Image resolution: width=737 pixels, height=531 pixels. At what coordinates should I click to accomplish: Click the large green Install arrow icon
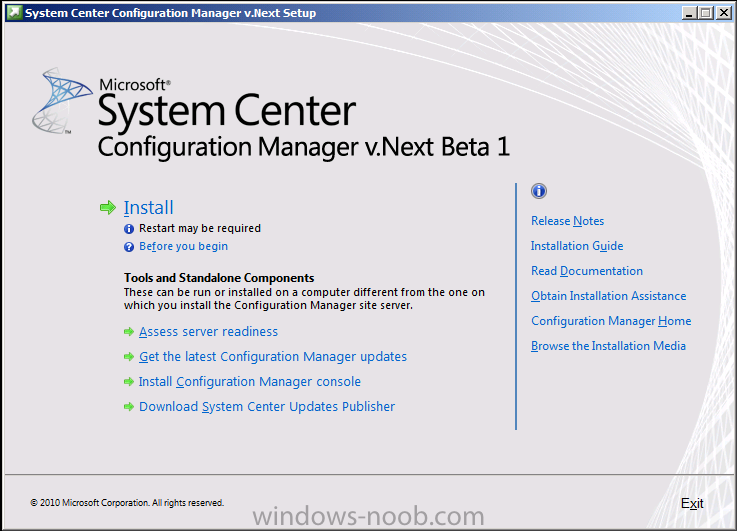[x=108, y=207]
